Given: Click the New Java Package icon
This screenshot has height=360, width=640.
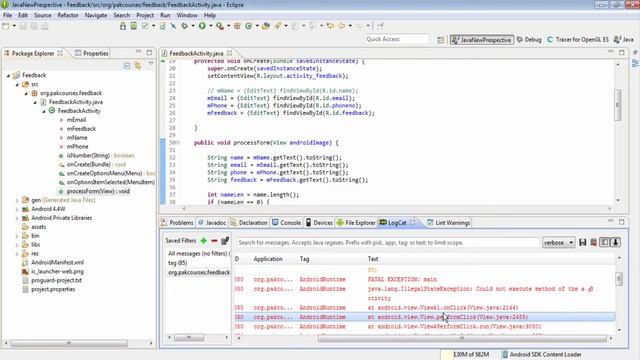Looking at the screenshot, I should click(x=237, y=26).
